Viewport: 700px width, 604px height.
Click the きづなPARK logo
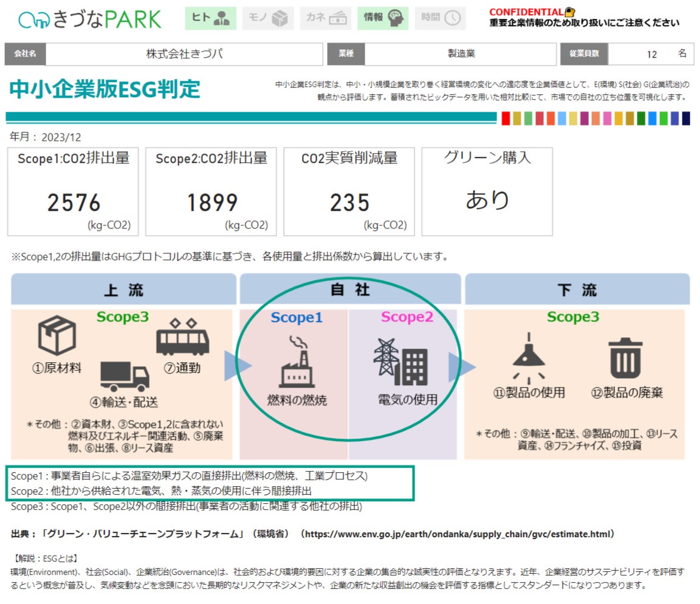point(90,19)
